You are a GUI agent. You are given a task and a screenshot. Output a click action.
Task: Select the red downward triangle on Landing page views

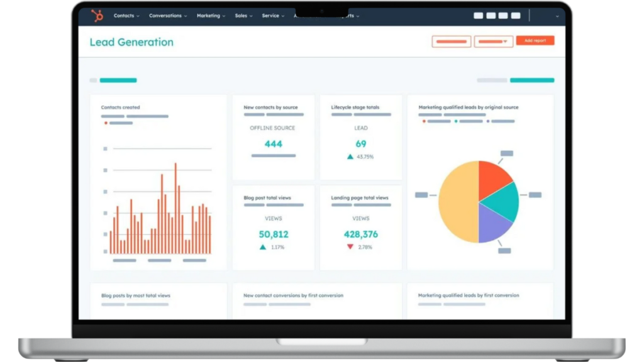pyautogui.click(x=350, y=247)
